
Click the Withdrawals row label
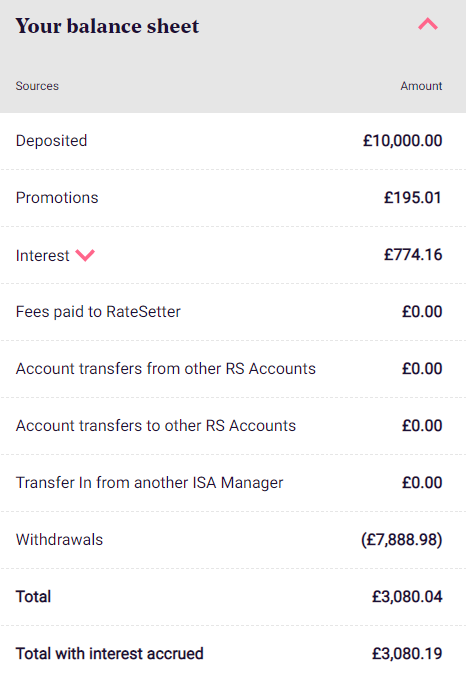coord(59,539)
